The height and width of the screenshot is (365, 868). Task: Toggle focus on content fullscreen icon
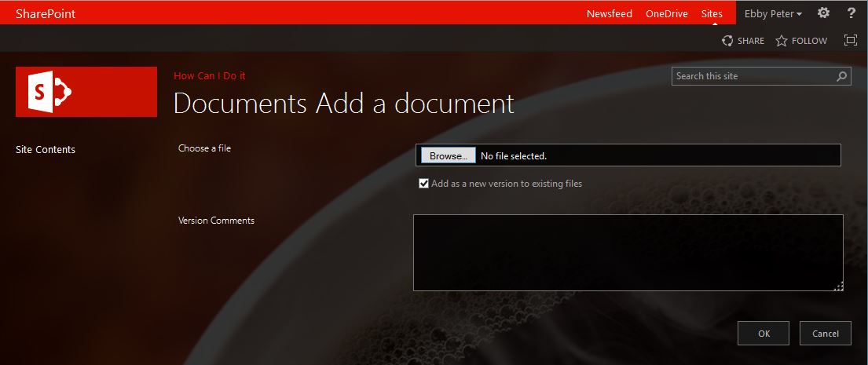tap(850, 40)
